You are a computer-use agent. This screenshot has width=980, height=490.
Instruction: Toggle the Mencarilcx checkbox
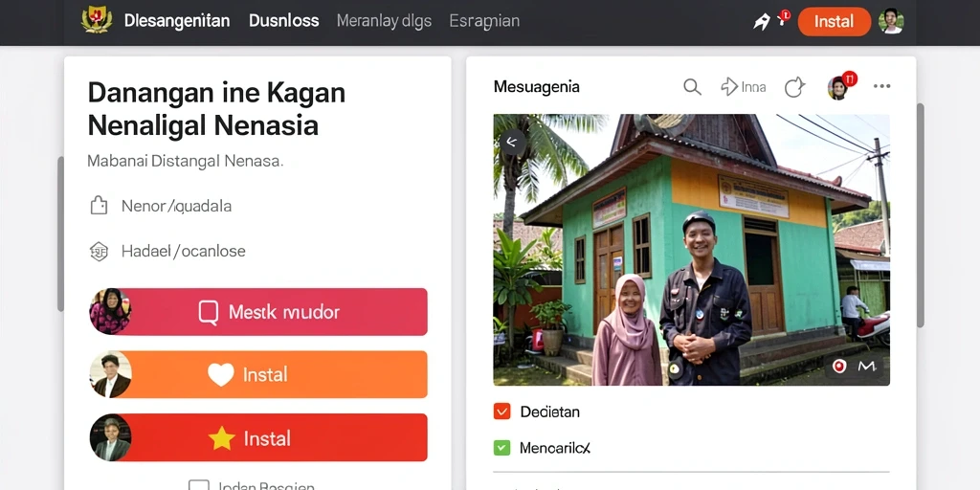[x=501, y=448]
